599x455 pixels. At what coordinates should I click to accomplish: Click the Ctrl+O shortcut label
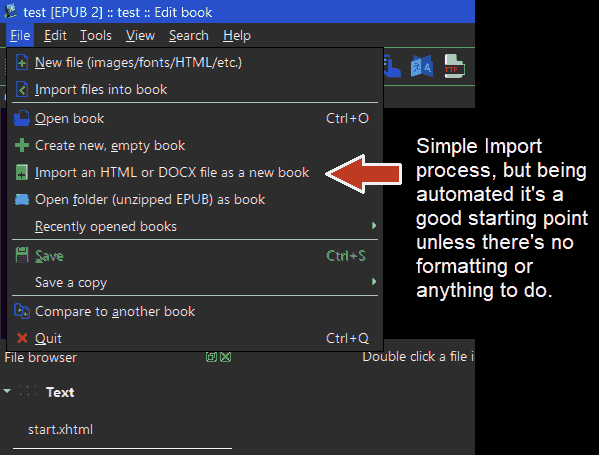[347, 118]
